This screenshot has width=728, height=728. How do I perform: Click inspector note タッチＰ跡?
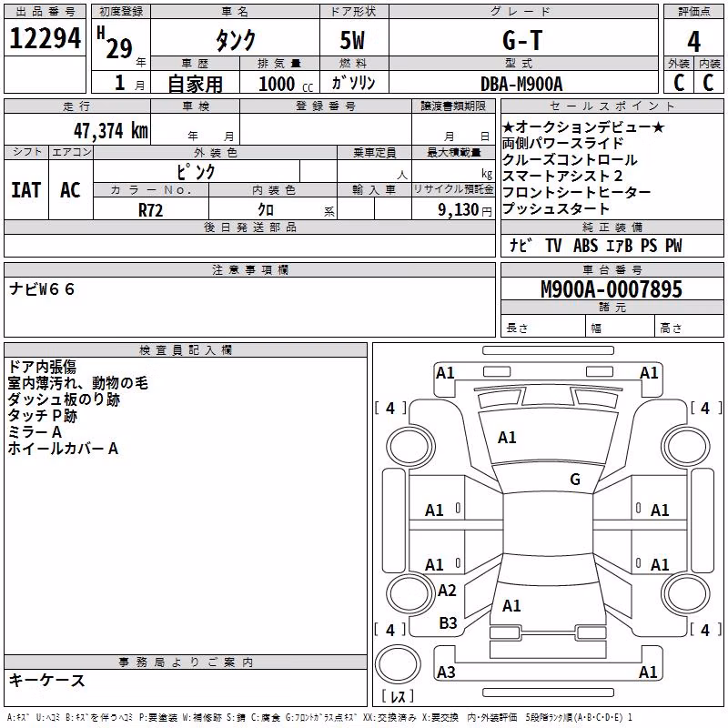click(42, 416)
